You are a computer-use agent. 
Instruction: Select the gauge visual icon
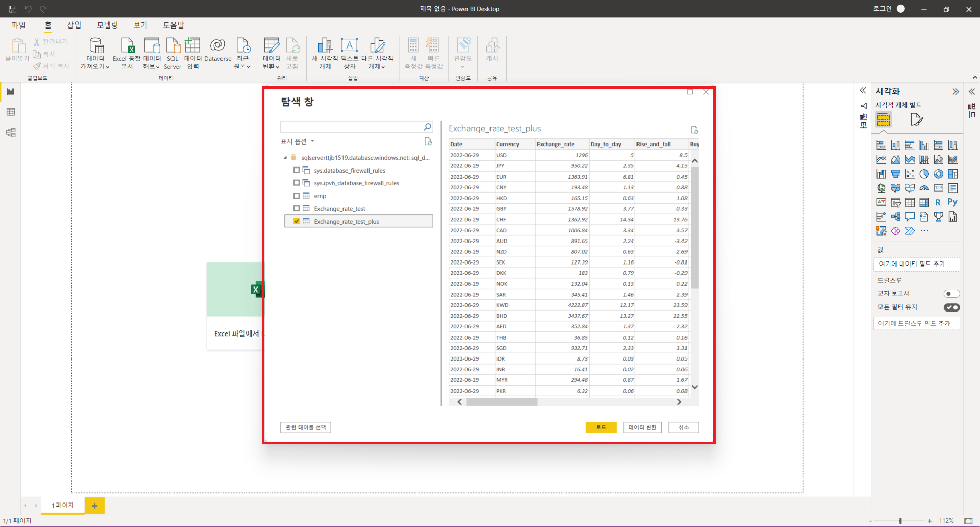[924, 188]
